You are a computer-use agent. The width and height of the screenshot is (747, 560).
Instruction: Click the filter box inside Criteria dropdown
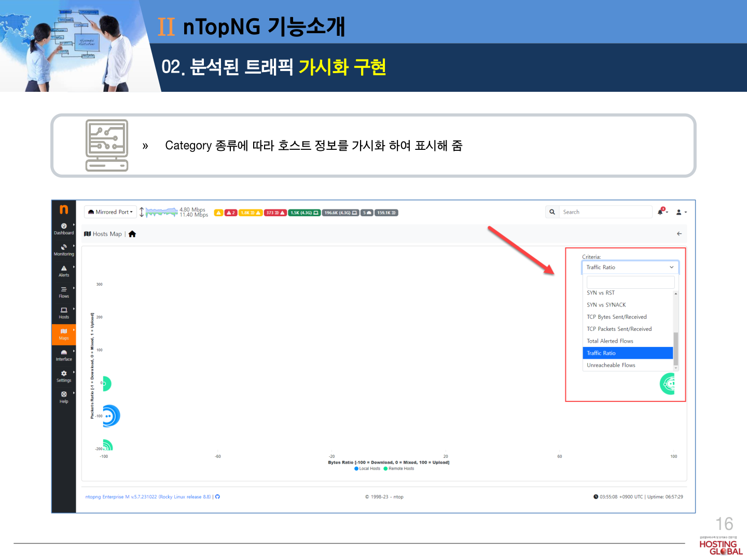(x=630, y=282)
